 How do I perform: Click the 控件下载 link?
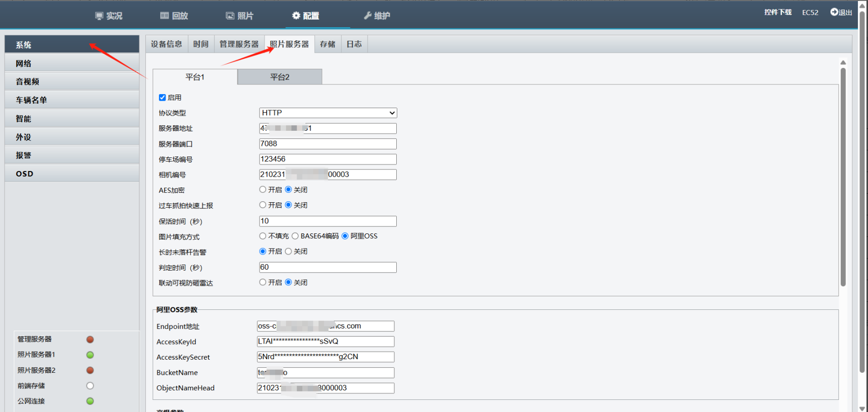coord(778,12)
